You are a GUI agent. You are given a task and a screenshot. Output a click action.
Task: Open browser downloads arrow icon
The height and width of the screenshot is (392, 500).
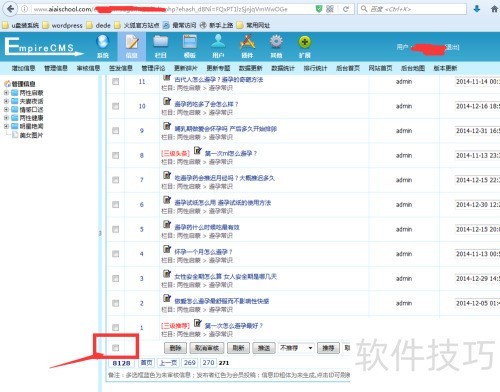click(477, 9)
